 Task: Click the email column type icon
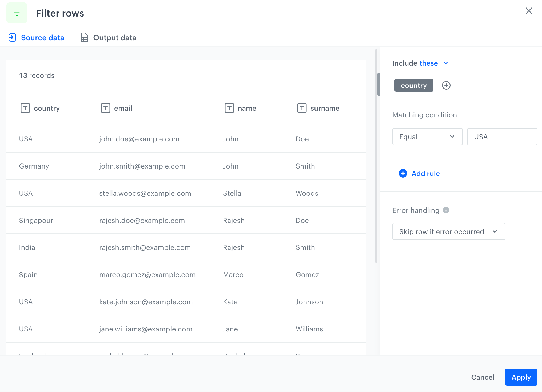click(106, 108)
